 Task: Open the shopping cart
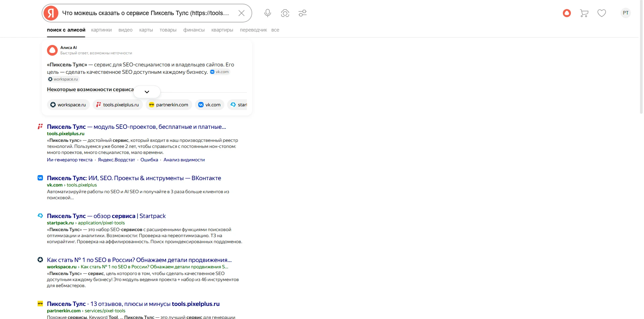(584, 13)
